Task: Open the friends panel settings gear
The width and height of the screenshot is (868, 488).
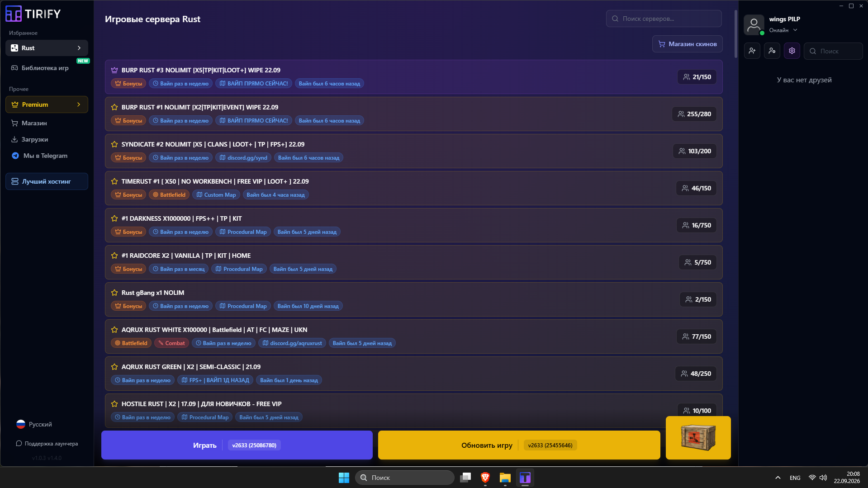Action: (792, 51)
